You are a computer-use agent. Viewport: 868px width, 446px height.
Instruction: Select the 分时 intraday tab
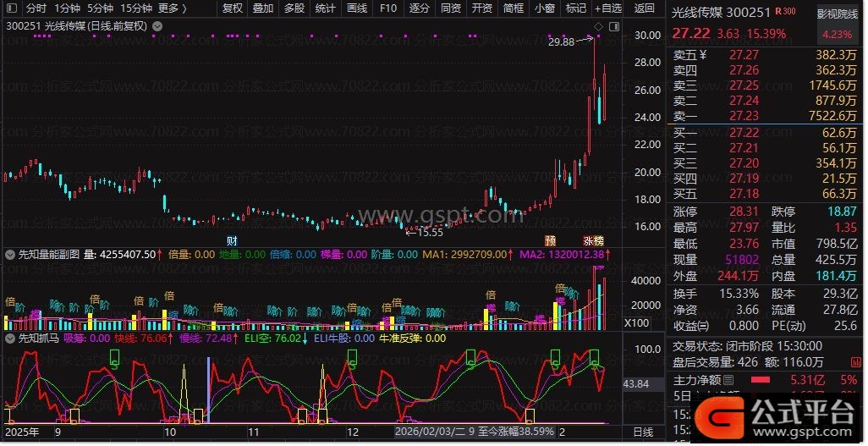(36, 8)
